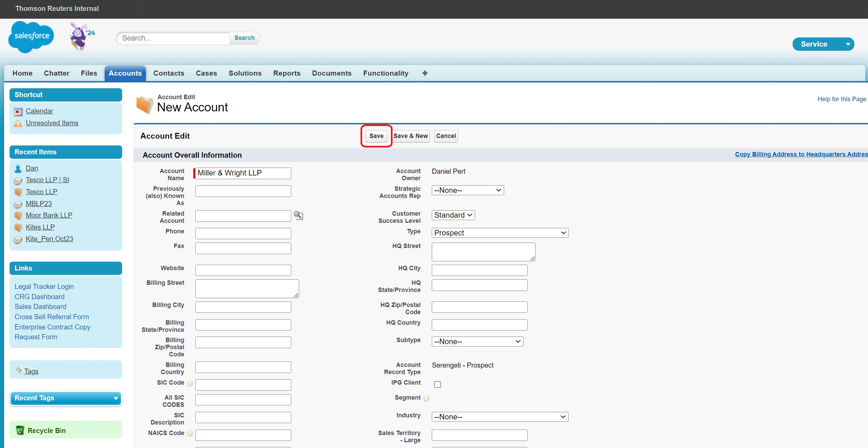Open the Functionality tab
Screen dimensions: 868x448
tap(386, 73)
